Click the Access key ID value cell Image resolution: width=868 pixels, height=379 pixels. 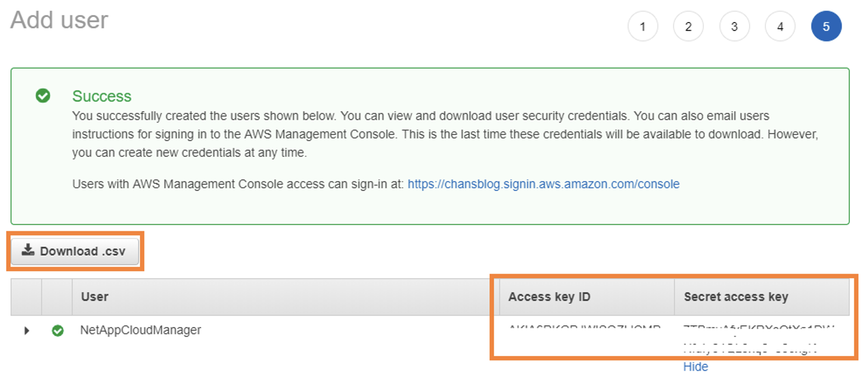click(x=585, y=330)
